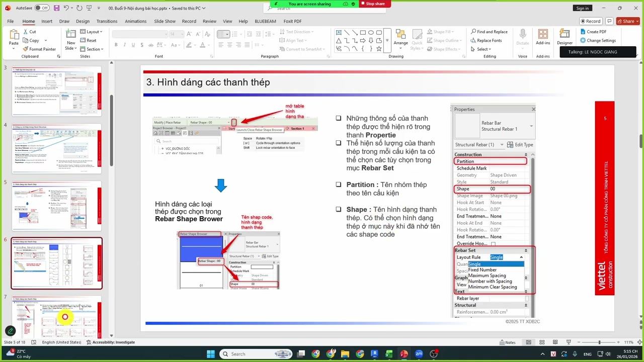Open Find and Replace
644x362 pixels.
point(489,32)
